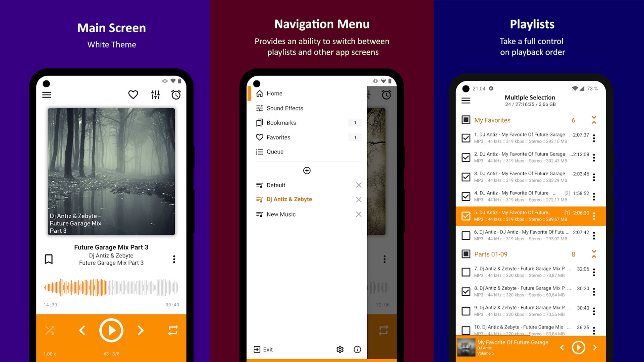
Task: Tap the shuffle playback icon
Action: point(50,330)
